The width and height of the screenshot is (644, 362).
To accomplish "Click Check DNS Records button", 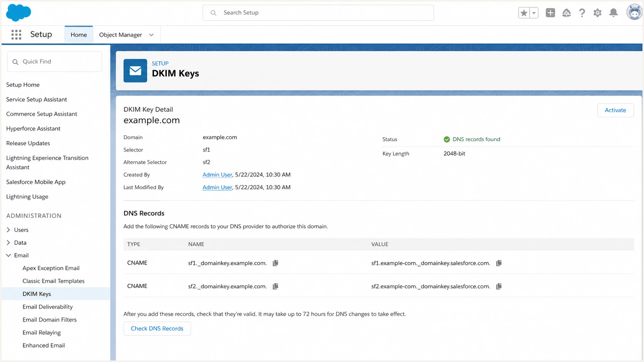I will coord(157,329).
